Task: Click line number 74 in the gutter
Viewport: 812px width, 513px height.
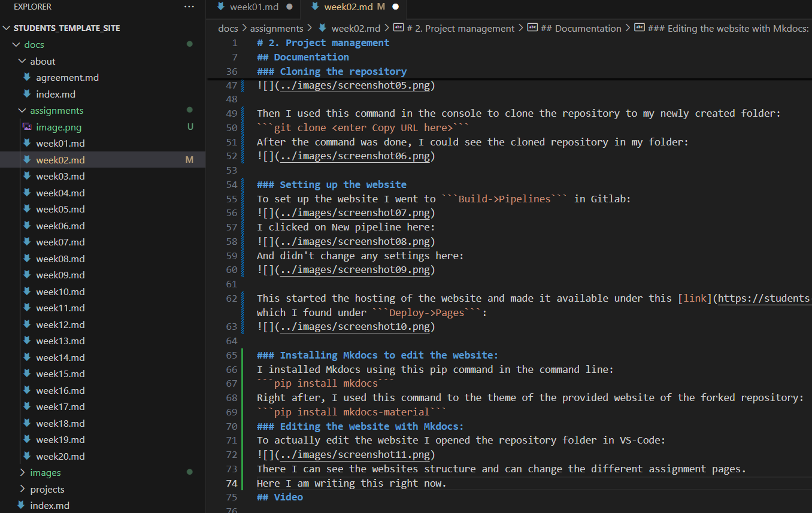Action: pos(231,483)
